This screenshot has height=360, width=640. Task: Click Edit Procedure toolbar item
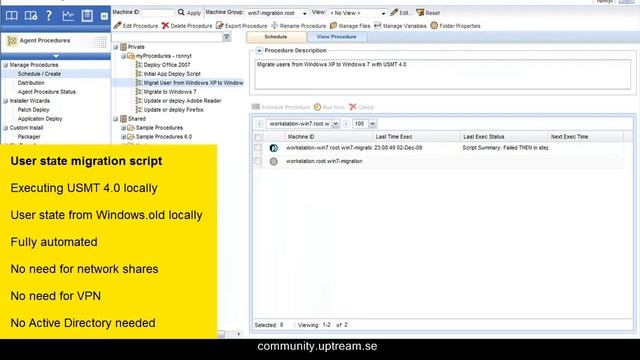click(x=136, y=26)
